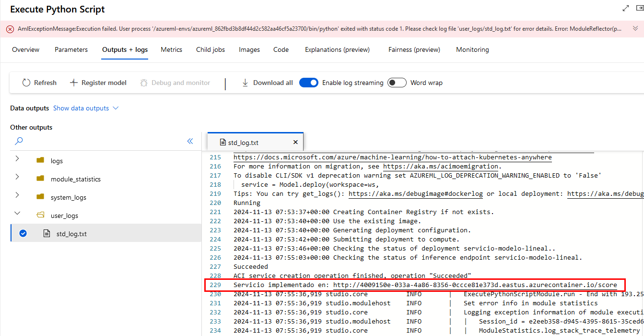Open the aka.ms/acimoemigration link
The image size is (644, 336).
tap(441, 167)
